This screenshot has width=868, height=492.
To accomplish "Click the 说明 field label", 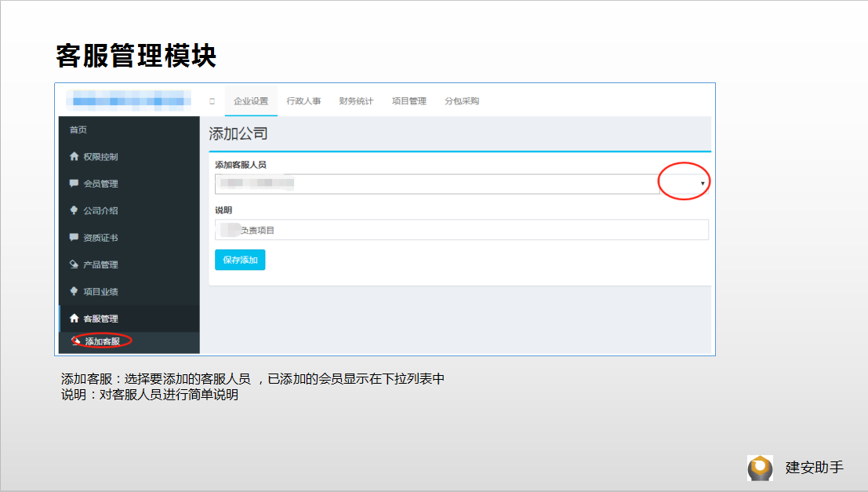I will click(x=223, y=210).
